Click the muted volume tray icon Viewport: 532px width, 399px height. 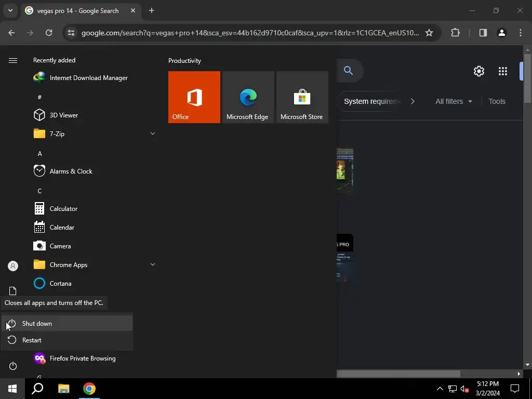click(x=465, y=389)
